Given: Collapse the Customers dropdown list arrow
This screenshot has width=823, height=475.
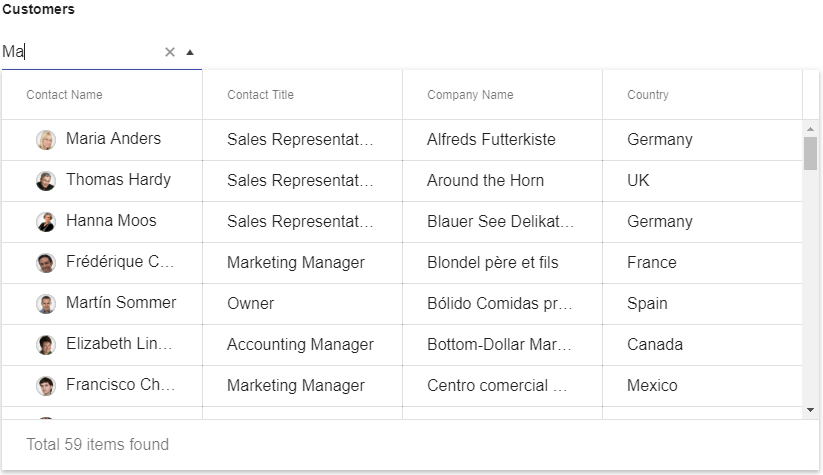Looking at the screenshot, I should [x=190, y=52].
